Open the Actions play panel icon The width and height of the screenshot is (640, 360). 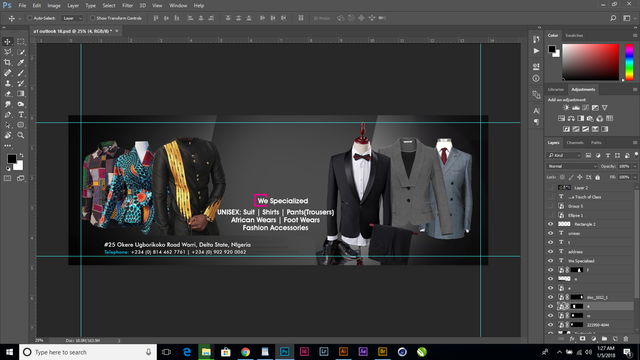click(536, 51)
